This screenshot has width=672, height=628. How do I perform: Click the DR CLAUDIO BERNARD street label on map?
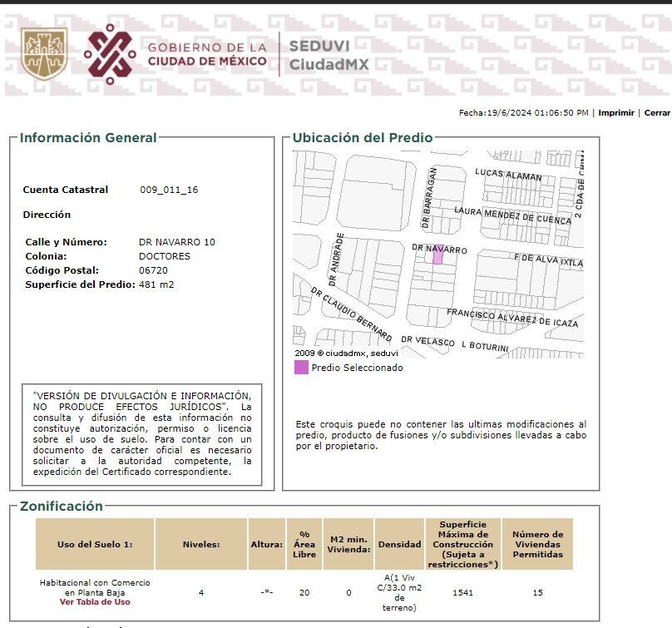[x=351, y=314]
